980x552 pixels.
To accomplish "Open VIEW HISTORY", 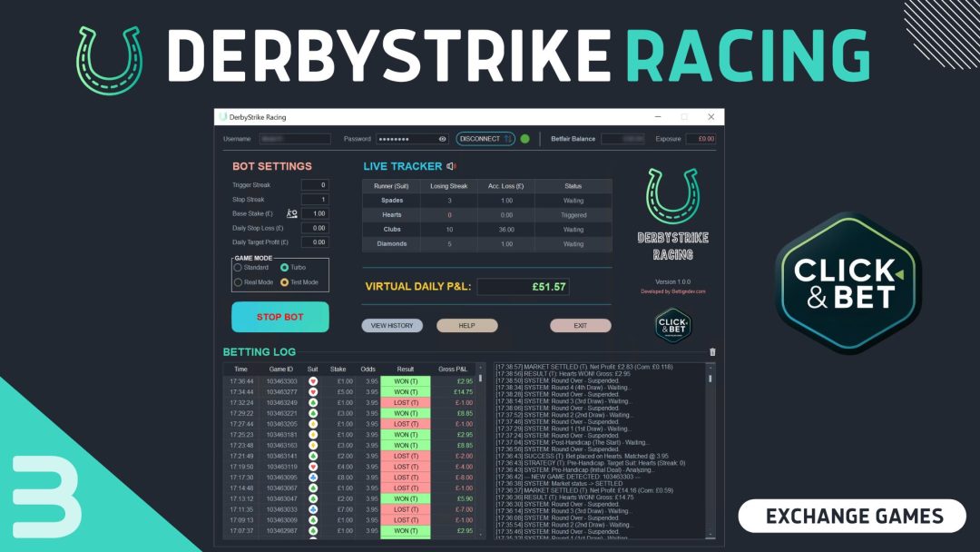I will [x=392, y=326].
